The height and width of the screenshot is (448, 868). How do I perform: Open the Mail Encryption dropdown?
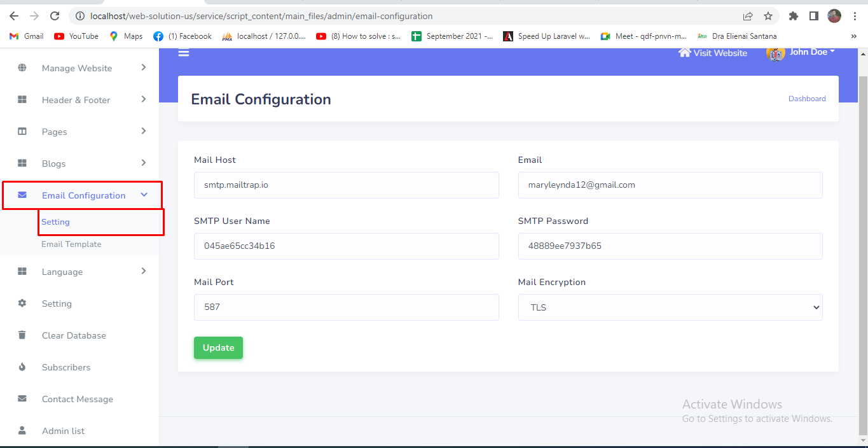(x=670, y=307)
